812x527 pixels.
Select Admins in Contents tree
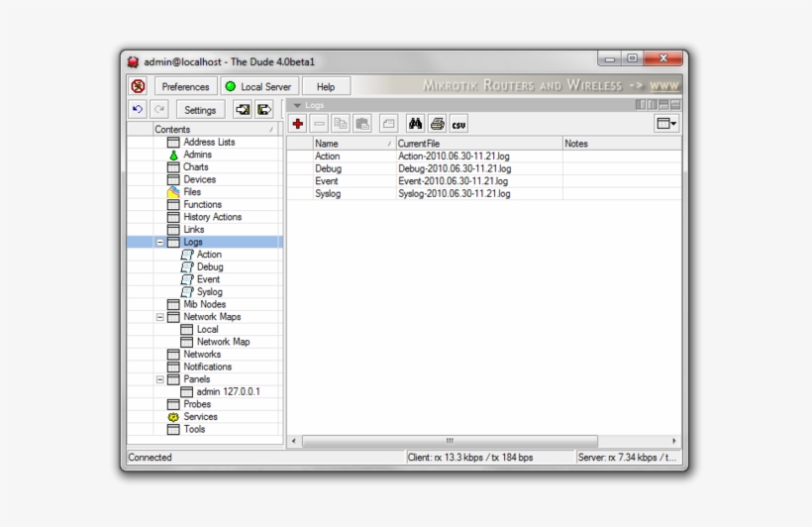[197, 155]
